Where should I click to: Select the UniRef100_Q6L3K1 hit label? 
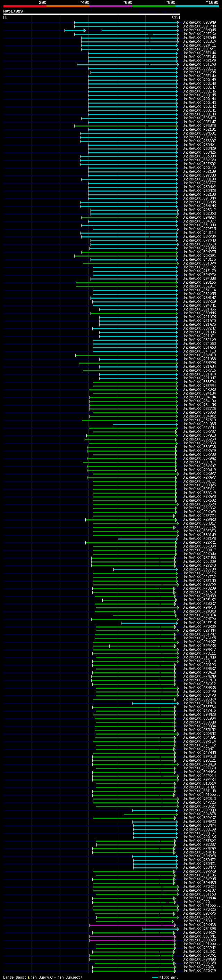[x=199, y=951]
